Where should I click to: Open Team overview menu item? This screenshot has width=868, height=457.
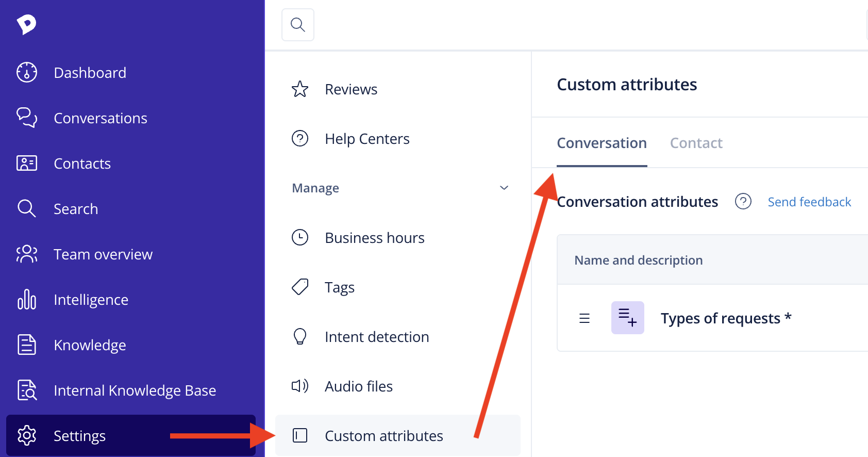click(103, 254)
